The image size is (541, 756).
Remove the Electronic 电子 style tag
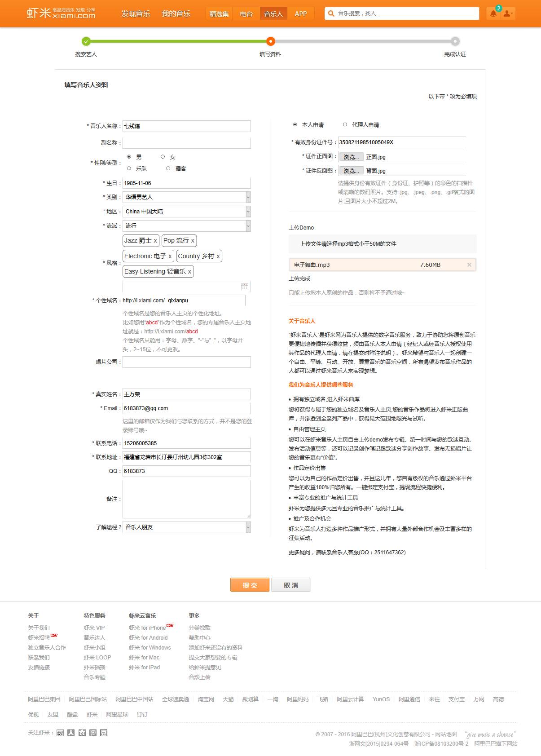pos(170,256)
